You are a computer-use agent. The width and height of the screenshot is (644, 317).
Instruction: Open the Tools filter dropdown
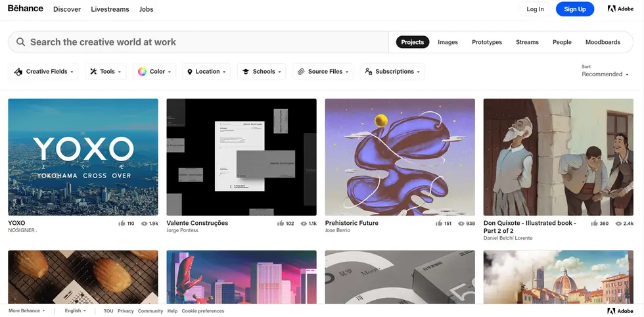pyautogui.click(x=106, y=72)
